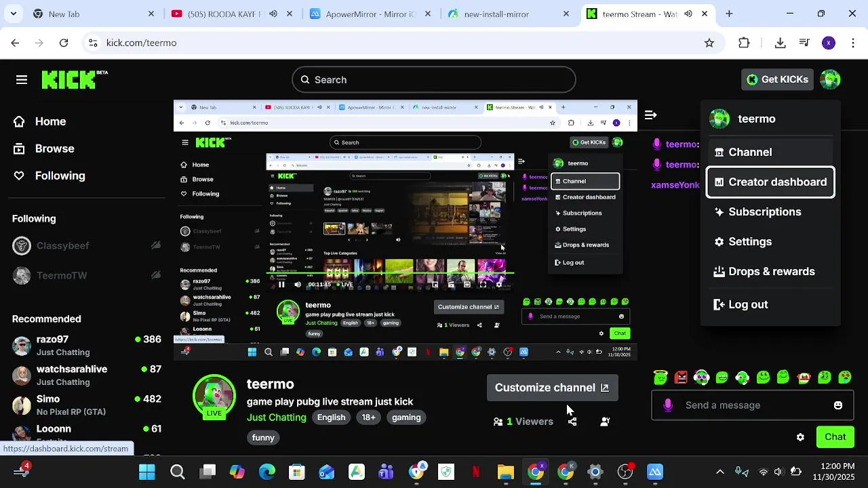Bookmark this page with the star icon
The image size is (868, 488).
point(709,43)
